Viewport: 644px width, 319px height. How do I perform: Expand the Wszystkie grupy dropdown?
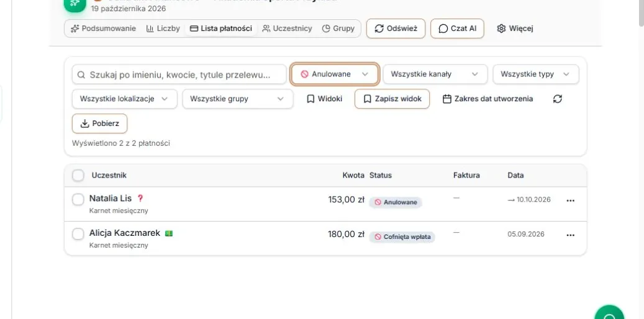(x=238, y=99)
